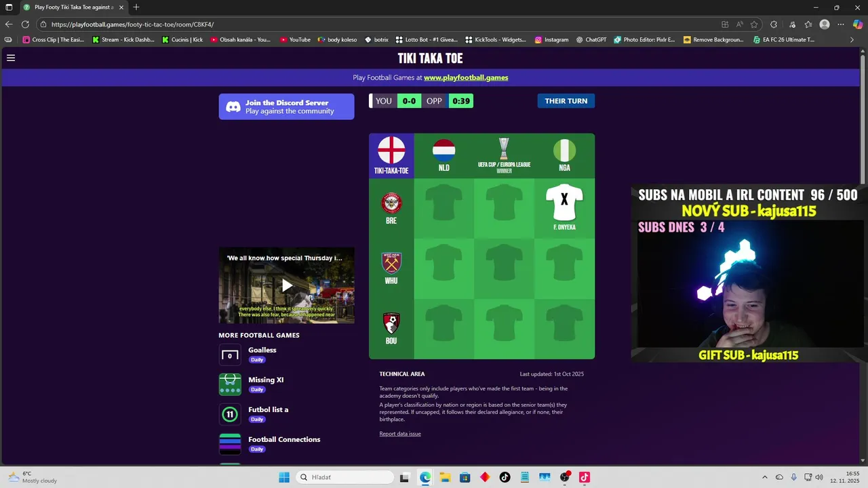Open the Goalless game icon
868x488 pixels.
pyautogui.click(x=230, y=354)
